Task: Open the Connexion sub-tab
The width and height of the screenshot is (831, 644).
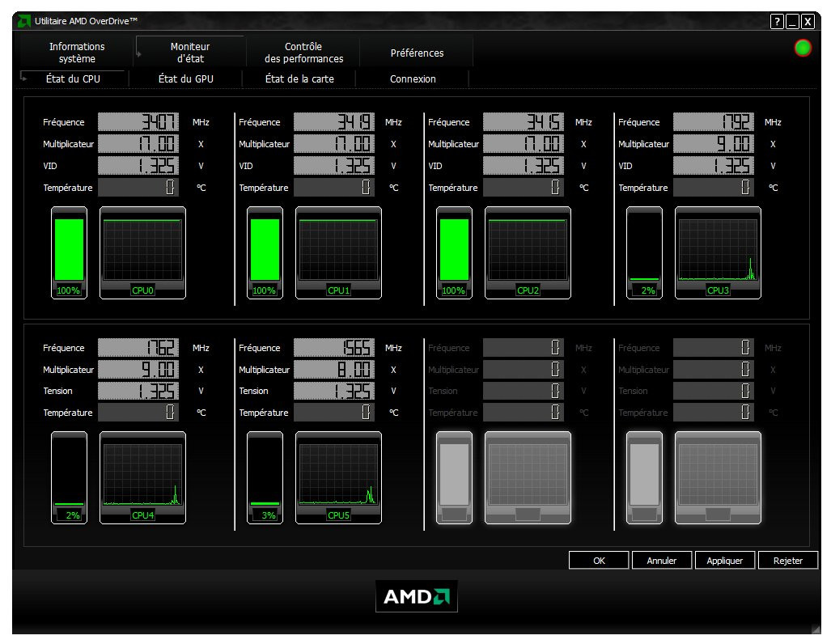Action: [413, 78]
